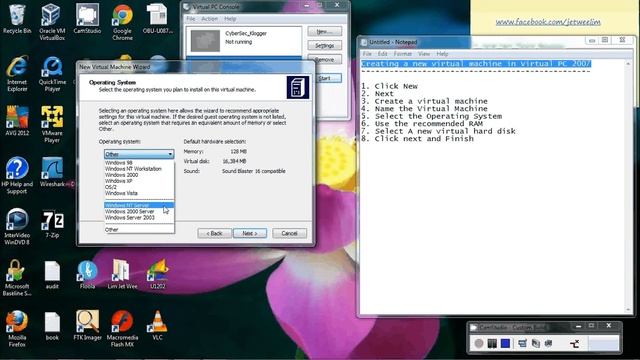
Task: Launch Google Chrome from the desktop
Action: tap(122, 22)
